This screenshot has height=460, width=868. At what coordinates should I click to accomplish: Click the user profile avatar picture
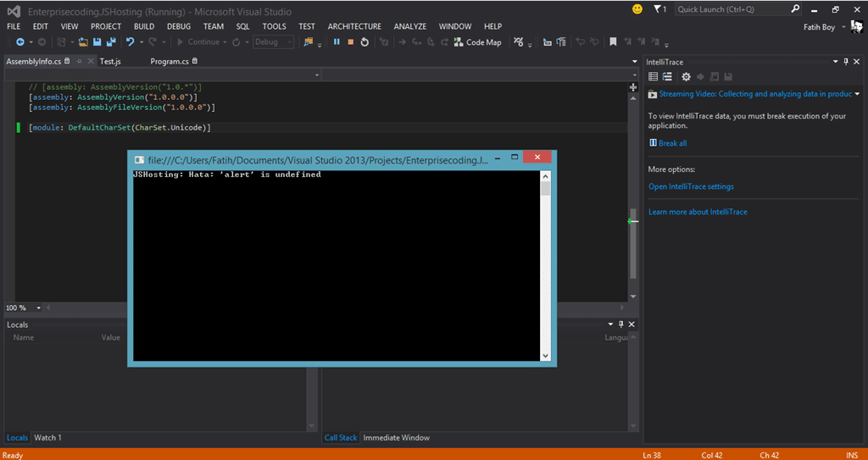pyautogui.click(x=857, y=26)
